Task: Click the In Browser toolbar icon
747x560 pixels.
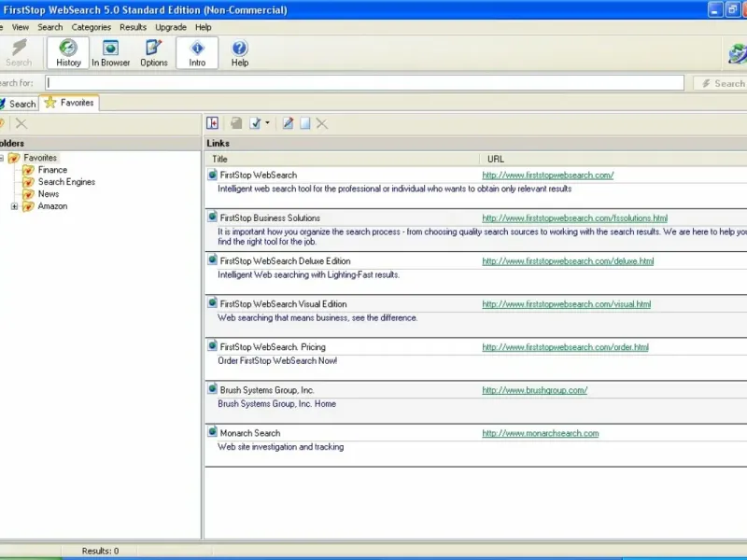Action: [110, 52]
